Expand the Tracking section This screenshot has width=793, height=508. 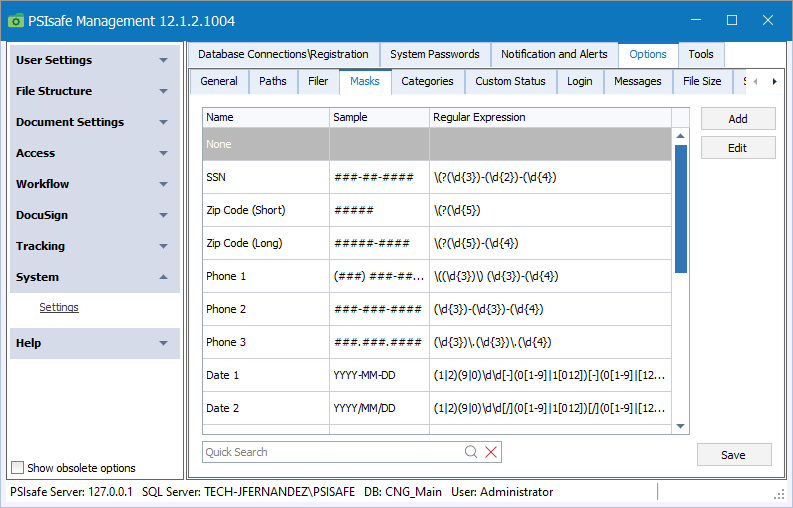(95, 246)
